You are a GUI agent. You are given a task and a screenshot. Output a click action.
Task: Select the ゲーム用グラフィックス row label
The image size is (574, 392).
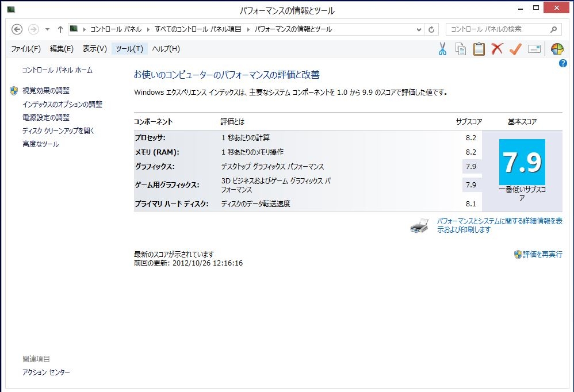(x=167, y=185)
